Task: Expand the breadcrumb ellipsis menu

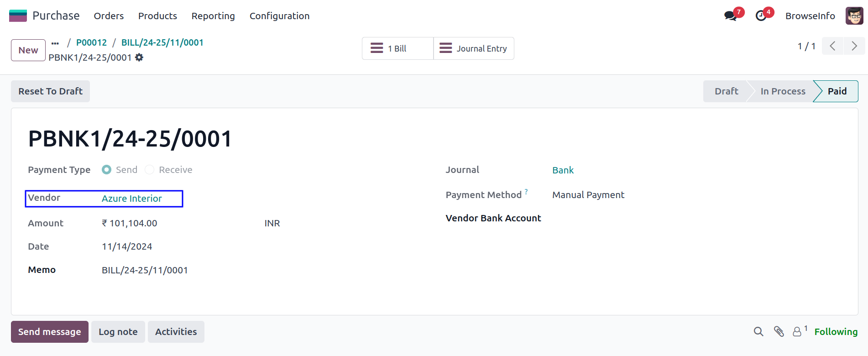Action: [55, 43]
